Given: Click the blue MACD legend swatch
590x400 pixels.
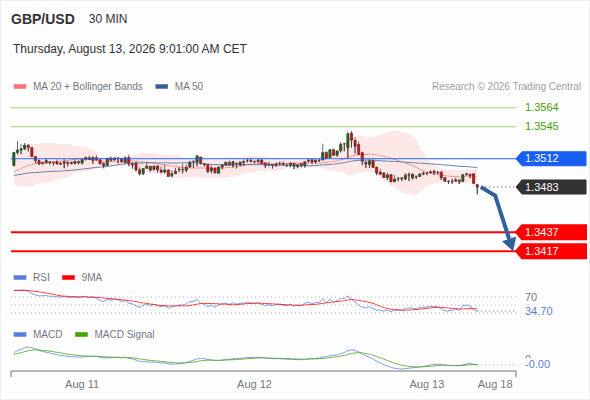Looking at the screenshot, I should pos(20,335).
